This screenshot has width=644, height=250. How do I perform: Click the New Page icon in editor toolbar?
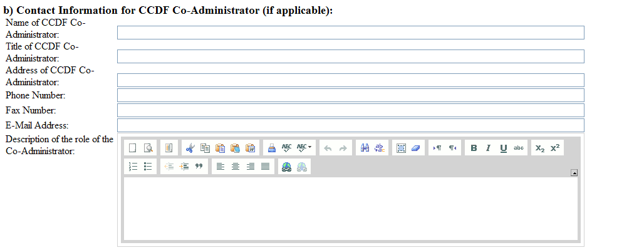(132, 148)
